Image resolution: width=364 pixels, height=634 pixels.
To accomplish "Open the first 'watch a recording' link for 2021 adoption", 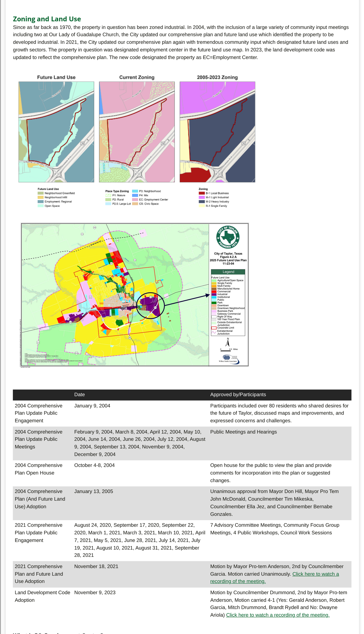I will pyautogui.click(x=274, y=578).
